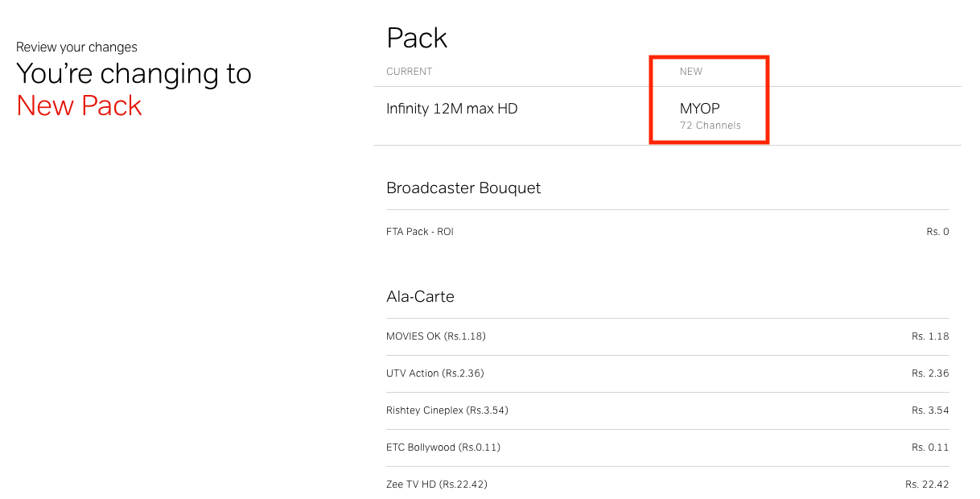This screenshot has height=499, width=980.
Task: Click the CURRENT column label
Action: pos(410,72)
